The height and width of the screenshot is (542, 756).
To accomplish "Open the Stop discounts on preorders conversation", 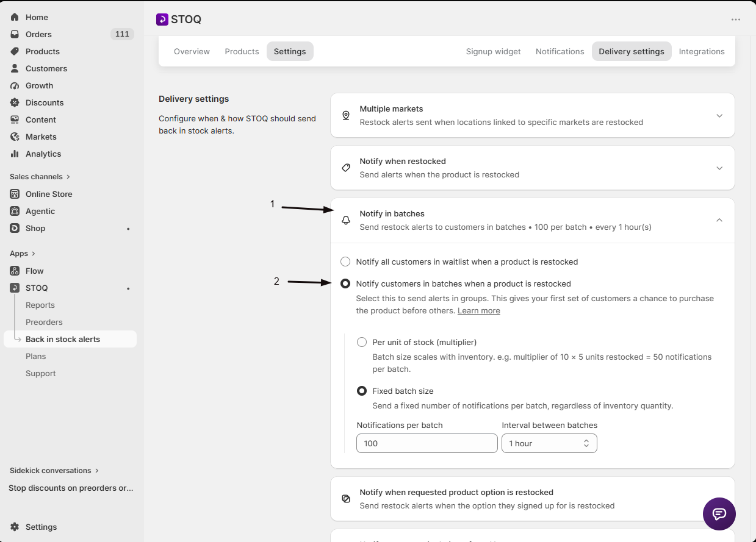I will tap(71, 488).
